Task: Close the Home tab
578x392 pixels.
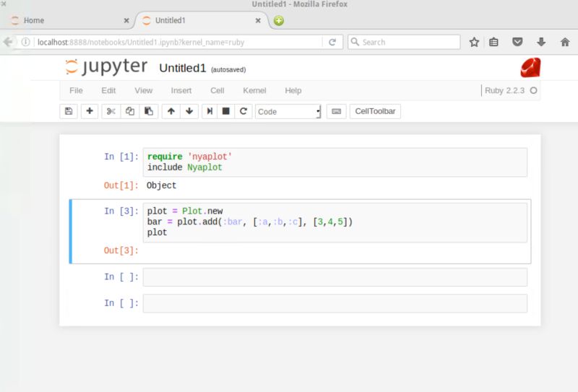Action: tap(126, 21)
